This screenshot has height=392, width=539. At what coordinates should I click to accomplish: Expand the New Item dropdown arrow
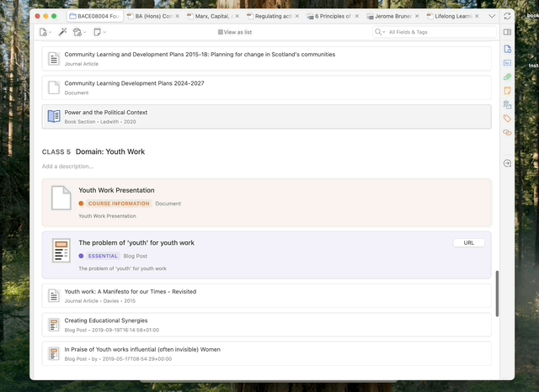coord(51,32)
